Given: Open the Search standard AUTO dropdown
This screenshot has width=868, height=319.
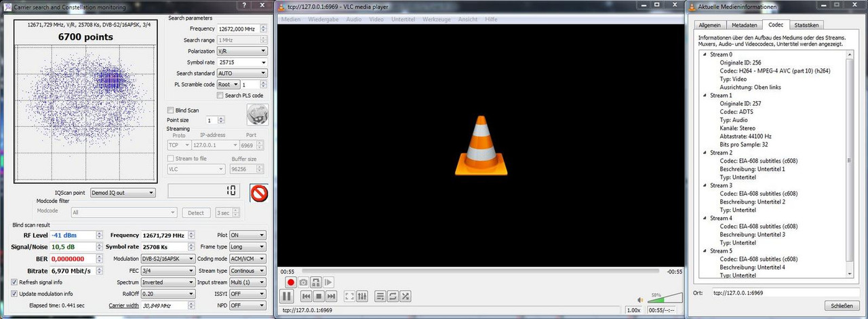Looking at the screenshot, I should (x=241, y=73).
